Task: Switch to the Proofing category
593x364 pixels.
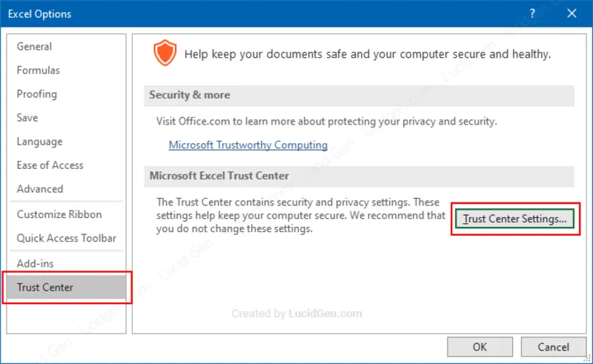Action: pos(37,94)
